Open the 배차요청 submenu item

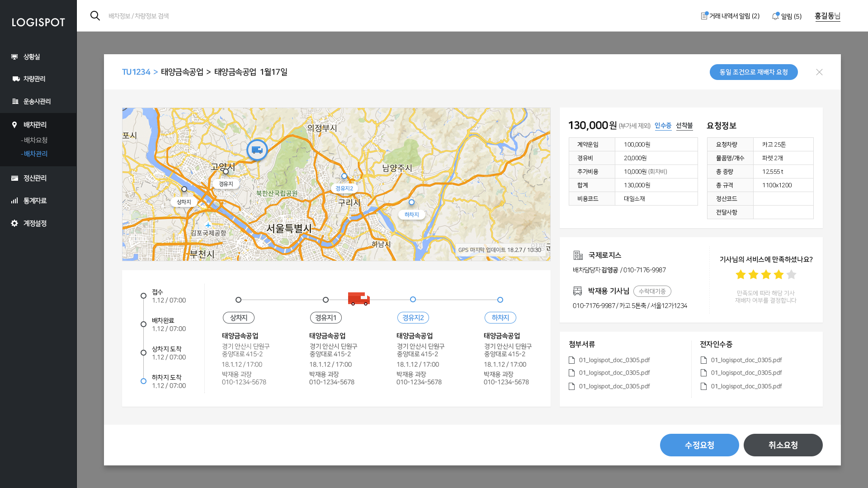click(35, 140)
